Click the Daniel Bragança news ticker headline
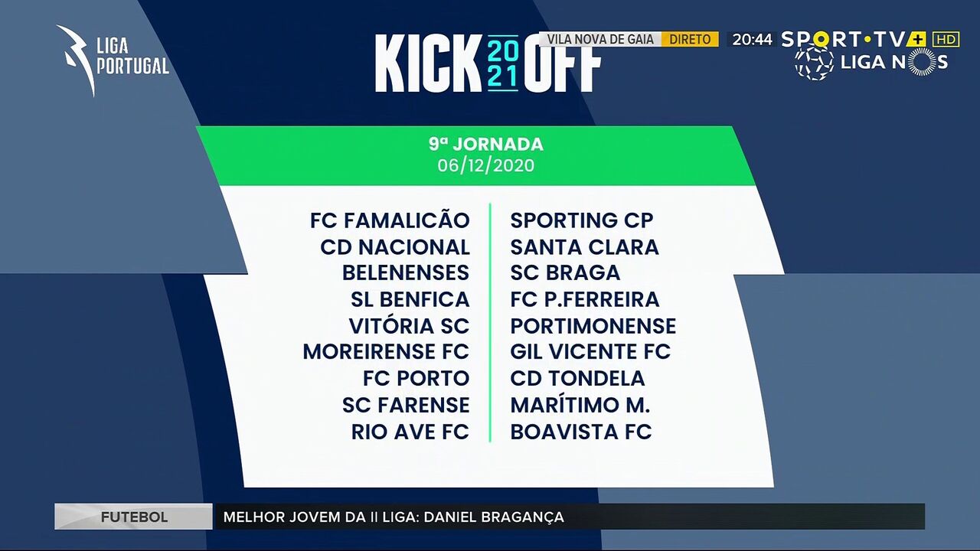Viewport: 980px width, 551px height. click(394, 517)
